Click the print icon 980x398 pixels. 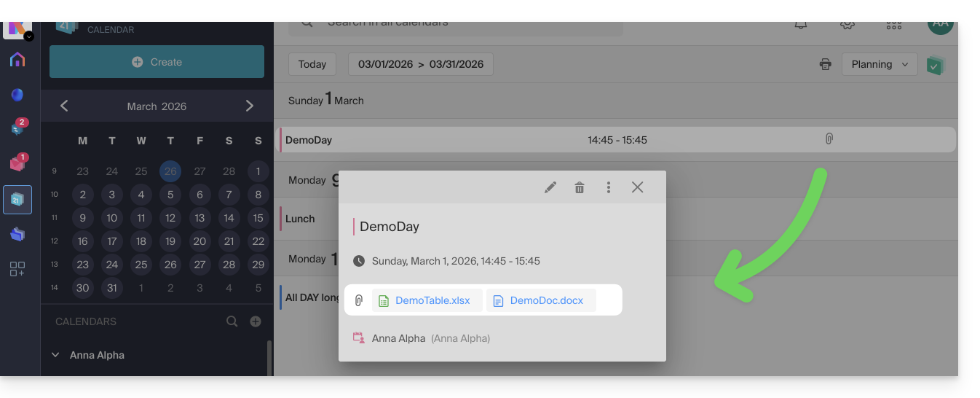click(x=825, y=64)
